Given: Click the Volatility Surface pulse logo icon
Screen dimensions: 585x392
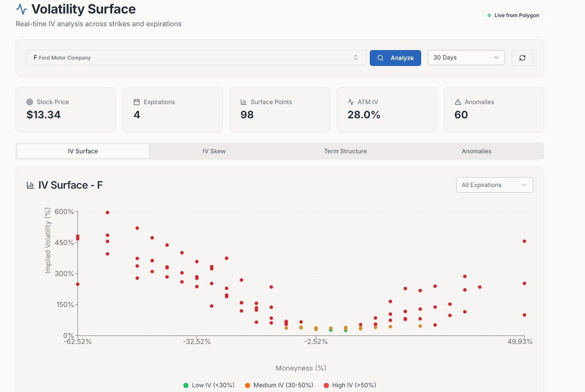Looking at the screenshot, I should tap(21, 9).
